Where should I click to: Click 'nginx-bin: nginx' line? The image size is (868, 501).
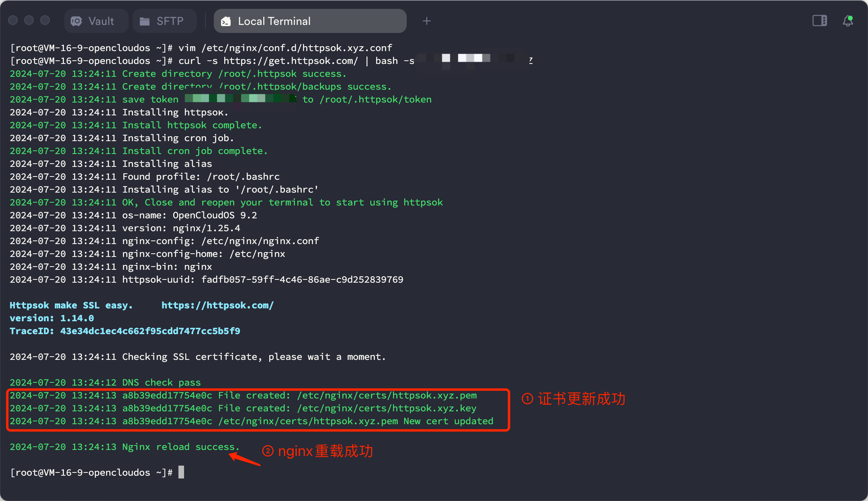111,267
